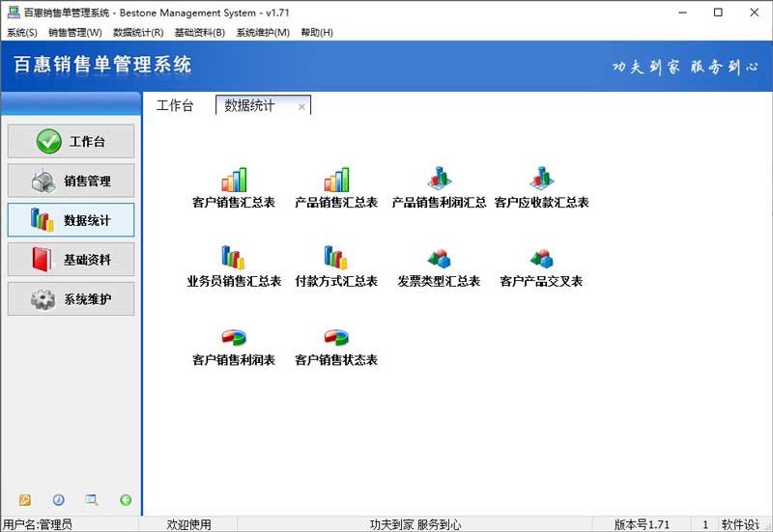Screen dimensions: 773x532
Task: Open the 系统(S) menu
Action: pos(22,33)
